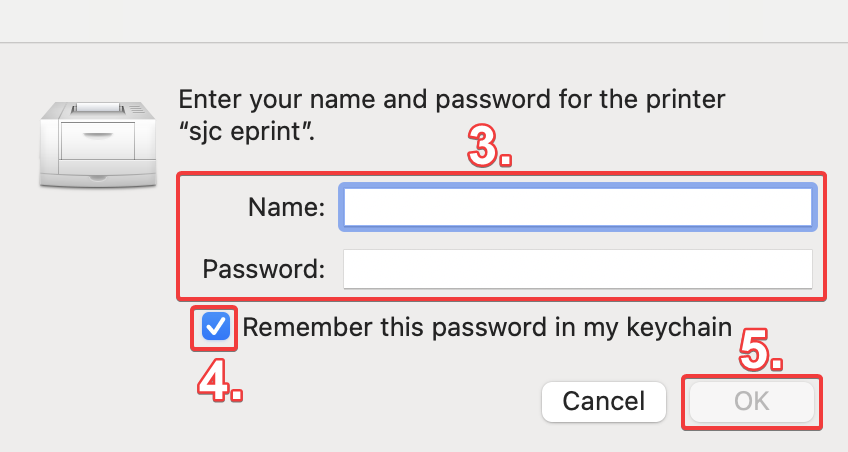This screenshot has height=452, width=848.
Task: Click the red step 5 annotation number
Action: click(760, 350)
